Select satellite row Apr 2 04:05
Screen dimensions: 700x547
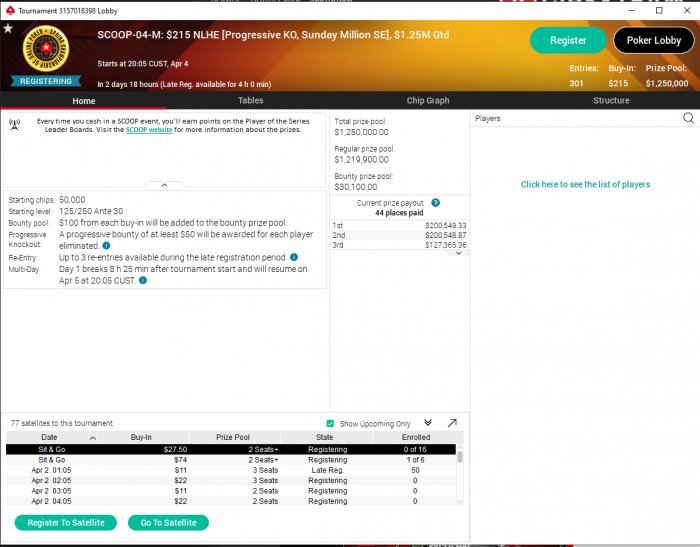pyautogui.click(x=231, y=501)
